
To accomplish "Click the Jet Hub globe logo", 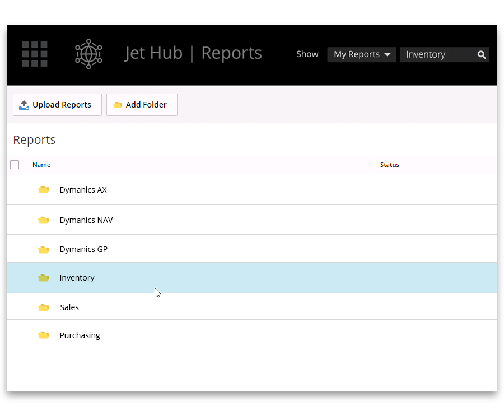I will (88, 54).
